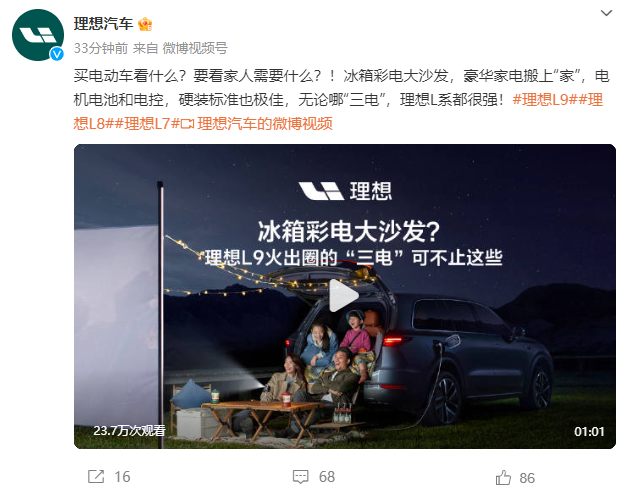
Task: Click the 理想 logo in video thumbnail
Action: pyautogui.click(x=345, y=191)
